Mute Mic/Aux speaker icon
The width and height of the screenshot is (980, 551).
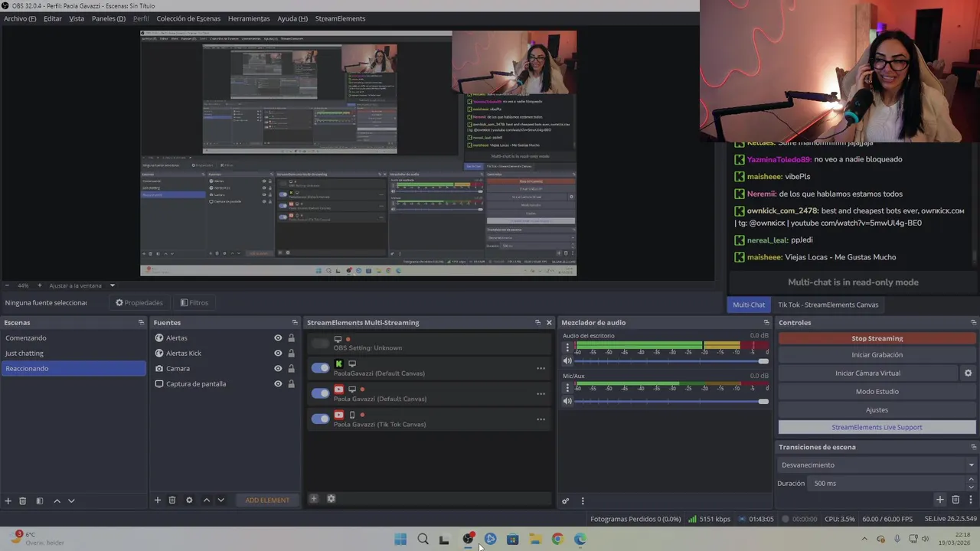[567, 401]
